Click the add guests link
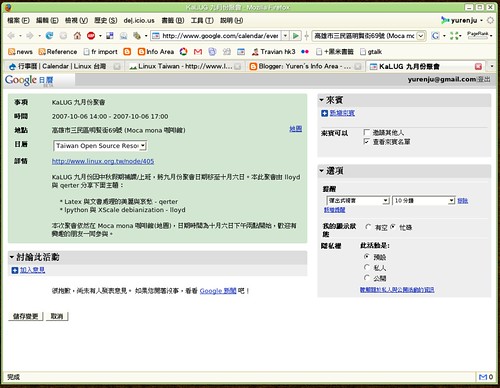The height and width of the screenshot is (388, 500). pos(342,113)
